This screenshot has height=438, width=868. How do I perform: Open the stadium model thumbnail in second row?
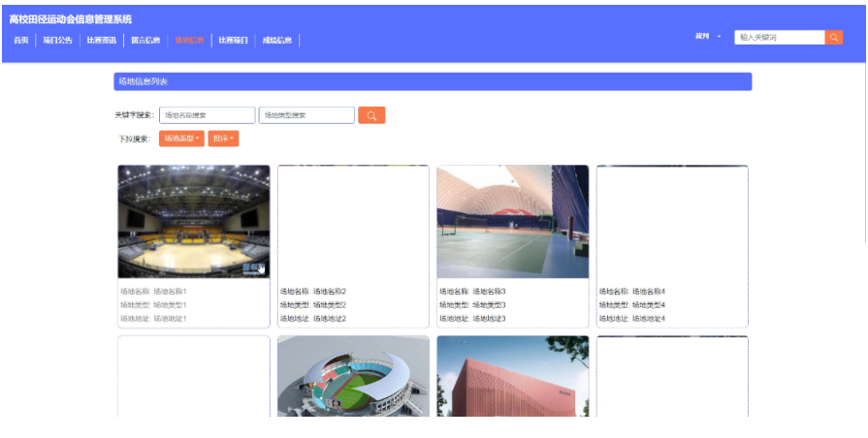coord(353,376)
